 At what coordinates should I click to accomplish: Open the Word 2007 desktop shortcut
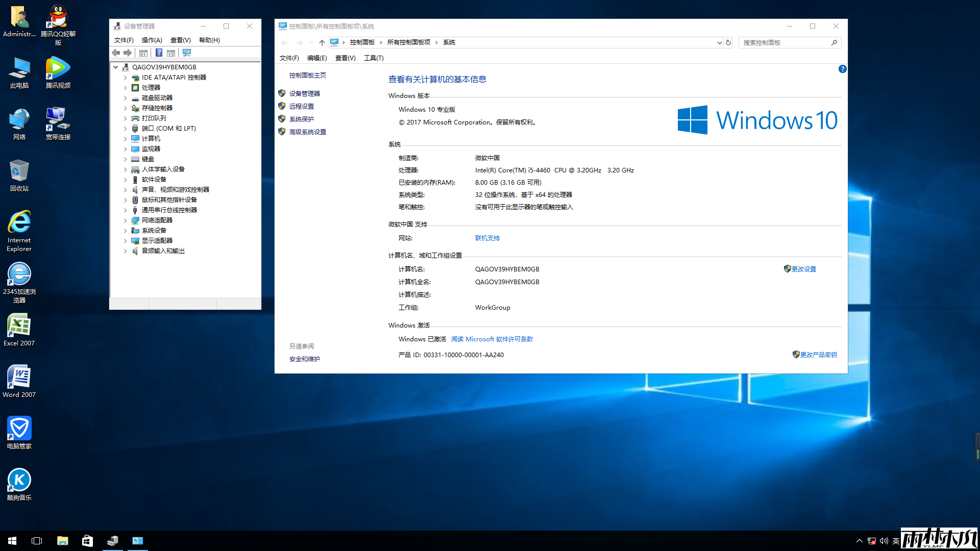19,382
